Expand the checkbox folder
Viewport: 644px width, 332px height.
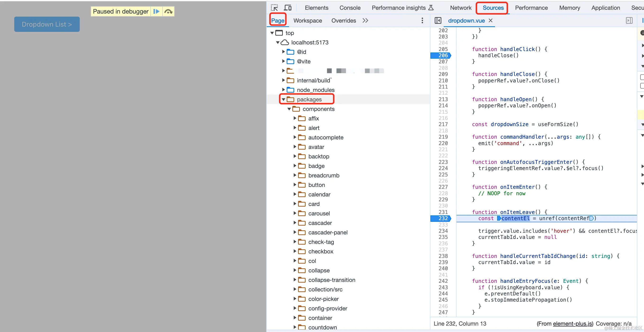(x=295, y=251)
